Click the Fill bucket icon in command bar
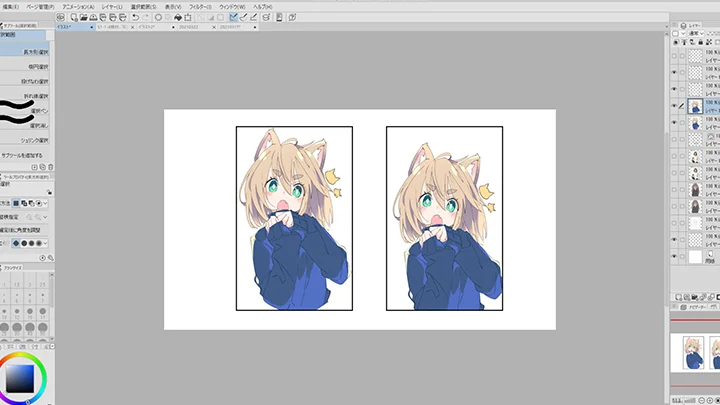 pos(178,17)
